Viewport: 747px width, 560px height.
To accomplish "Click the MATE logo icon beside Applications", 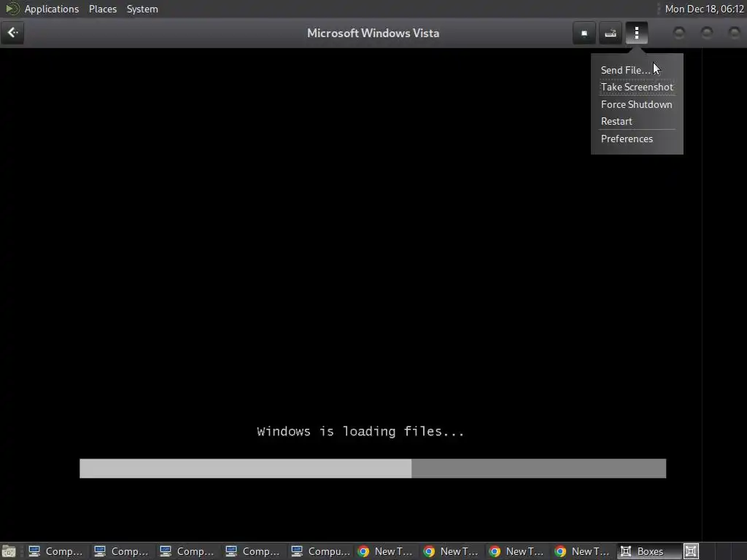I will pos(12,9).
